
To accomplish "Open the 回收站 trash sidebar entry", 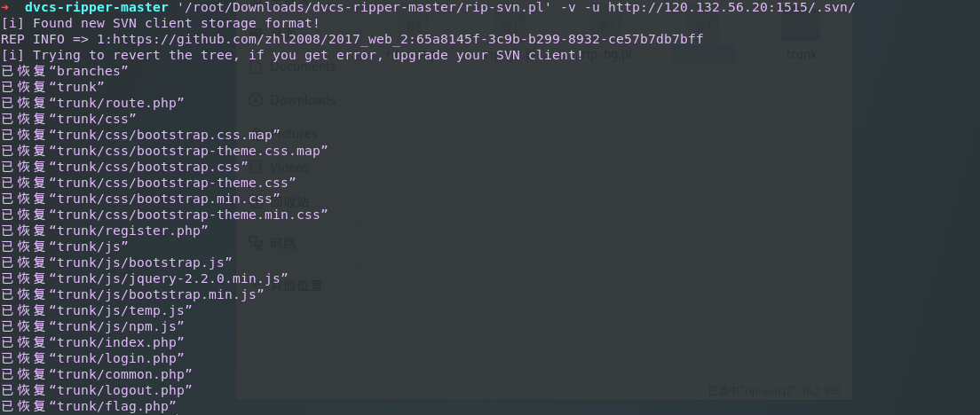I will coord(283,201).
